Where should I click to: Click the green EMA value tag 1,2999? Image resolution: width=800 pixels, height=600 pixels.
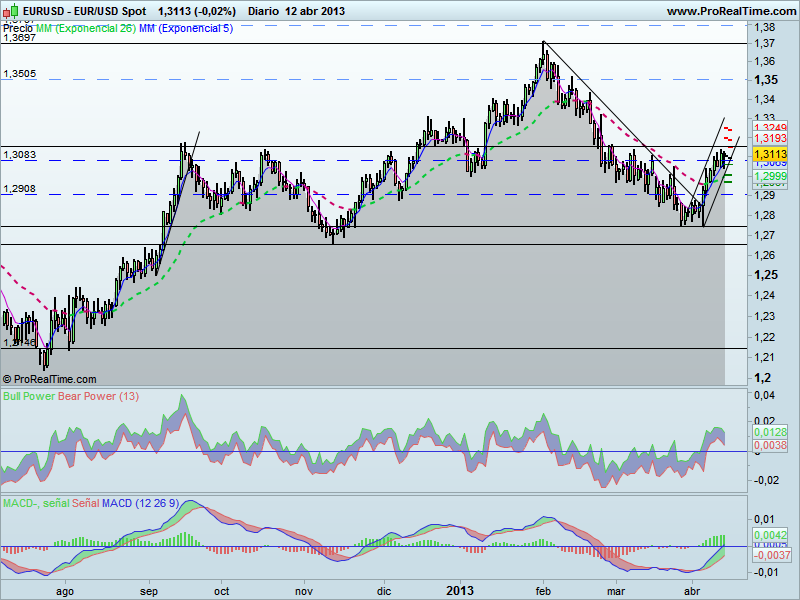(x=770, y=176)
